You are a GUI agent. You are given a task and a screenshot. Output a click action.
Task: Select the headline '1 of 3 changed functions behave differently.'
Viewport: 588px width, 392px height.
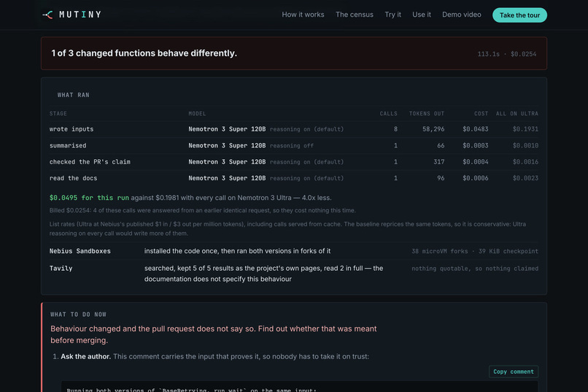pos(144,53)
